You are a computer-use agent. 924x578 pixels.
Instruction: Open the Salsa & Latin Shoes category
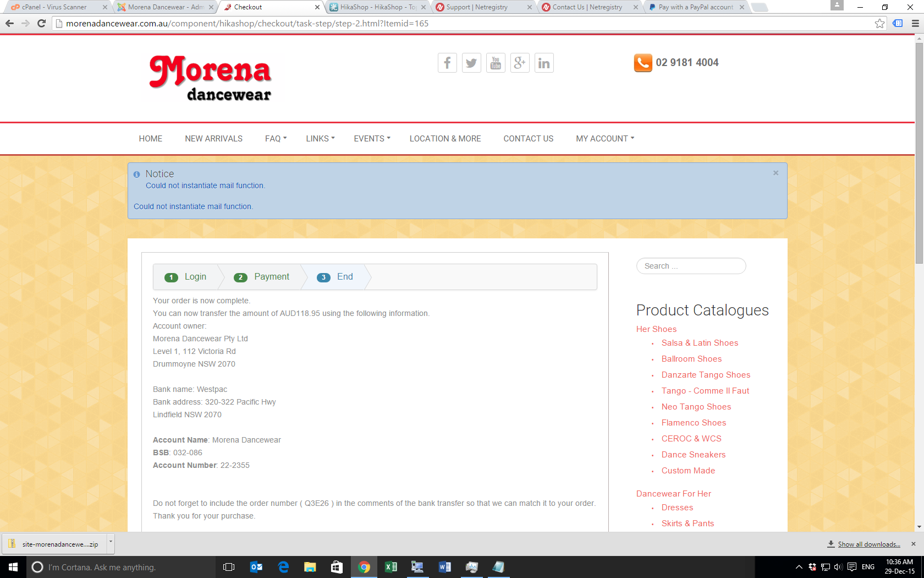click(700, 343)
